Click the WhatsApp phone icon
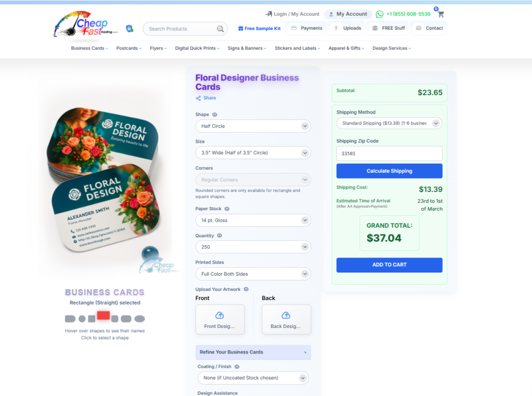The width and height of the screenshot is (532, 396). (x=379, y=14)
